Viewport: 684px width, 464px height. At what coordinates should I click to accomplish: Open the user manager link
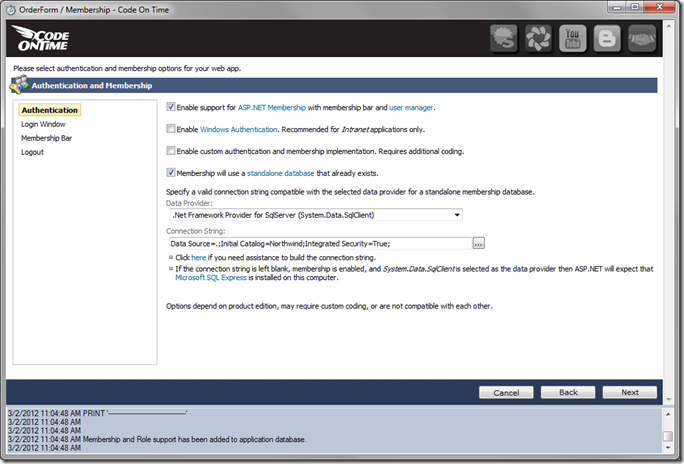(411, 108)
